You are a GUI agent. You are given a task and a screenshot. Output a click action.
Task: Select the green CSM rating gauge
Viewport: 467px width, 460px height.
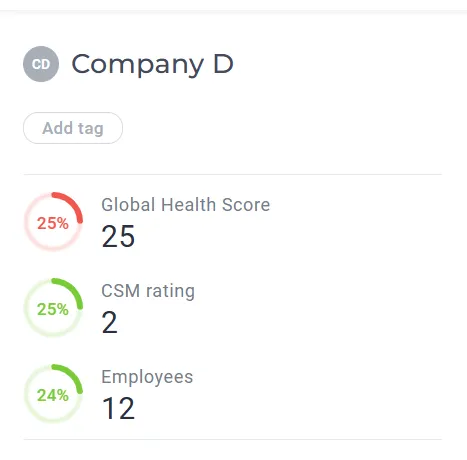click(53, 307)
